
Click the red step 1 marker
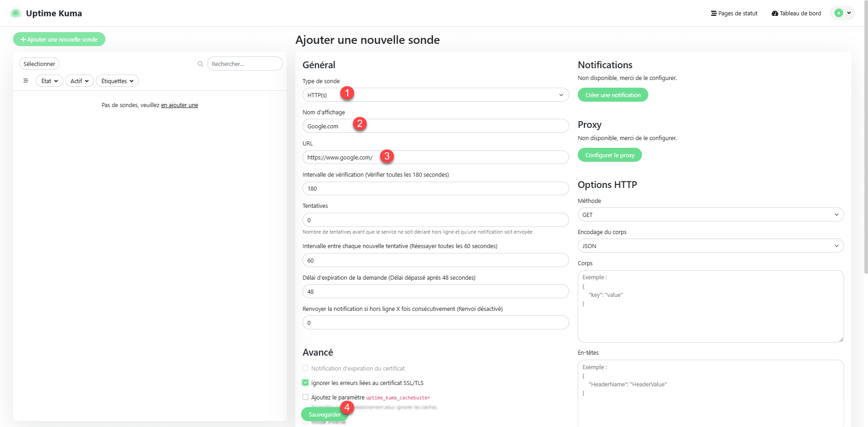(347, 93)
